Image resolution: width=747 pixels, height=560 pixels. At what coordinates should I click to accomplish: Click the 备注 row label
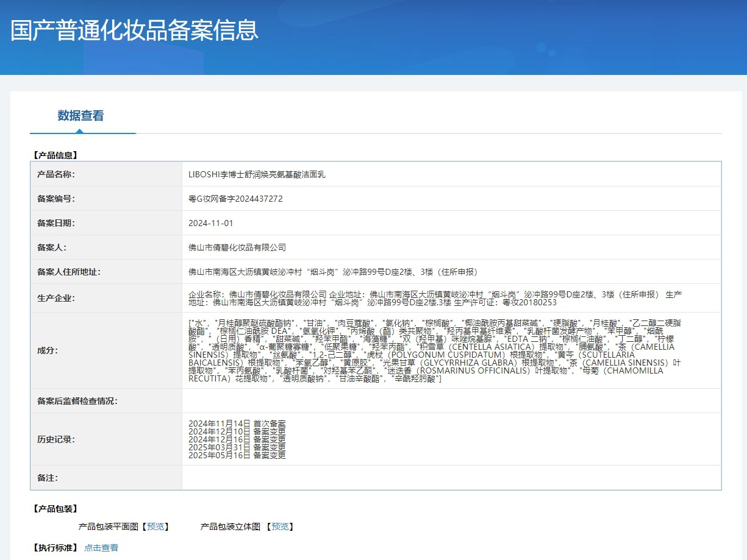[x=47, y=478]
